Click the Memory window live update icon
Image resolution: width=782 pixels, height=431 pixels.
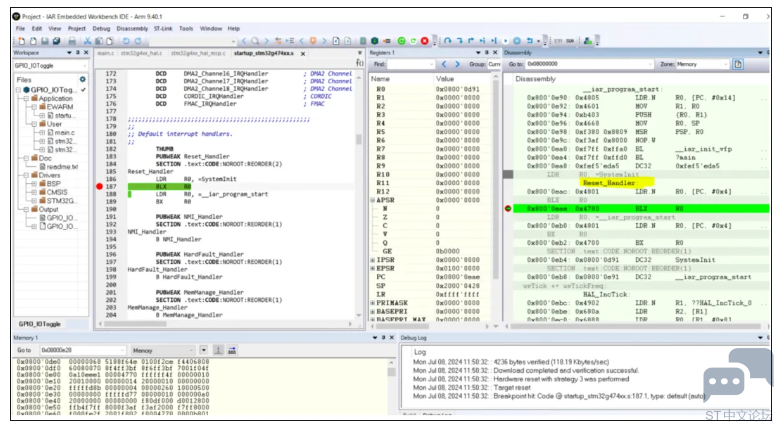pos(232,350)
